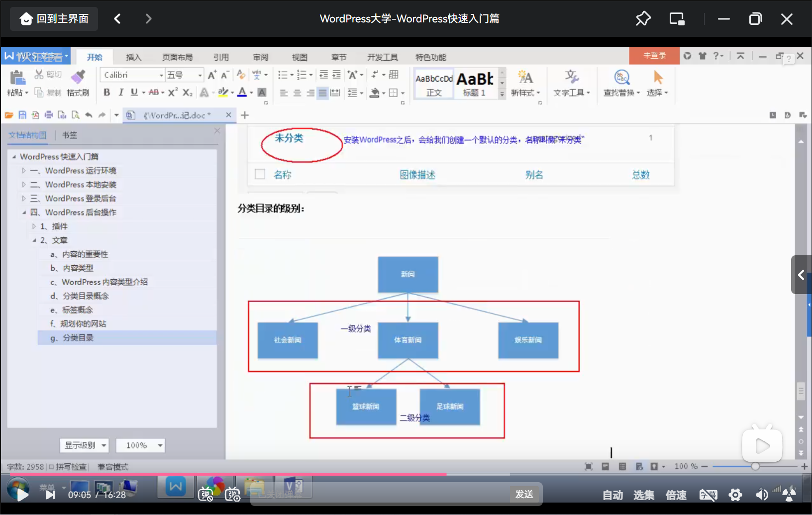Pick the font color red A swatch

coord(242,92)
